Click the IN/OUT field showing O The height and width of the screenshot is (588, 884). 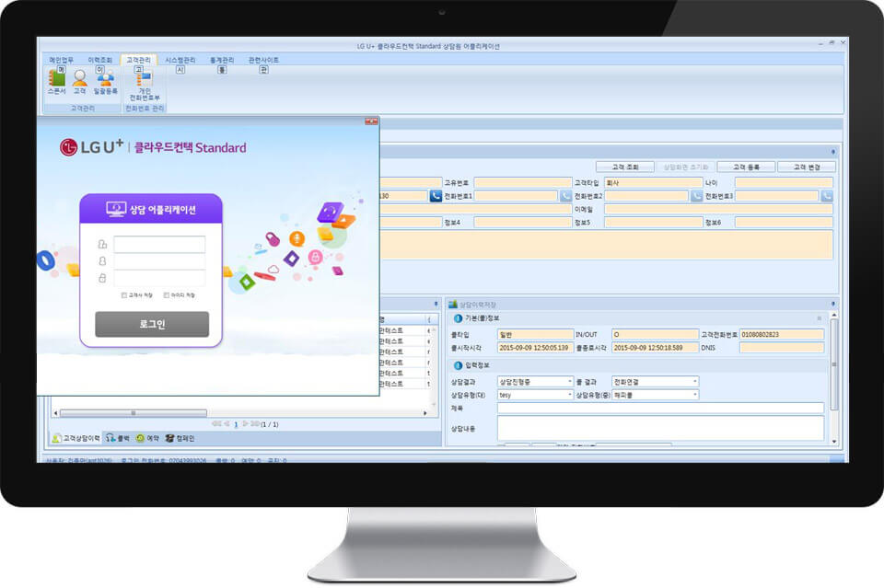(x=655, y=335)
